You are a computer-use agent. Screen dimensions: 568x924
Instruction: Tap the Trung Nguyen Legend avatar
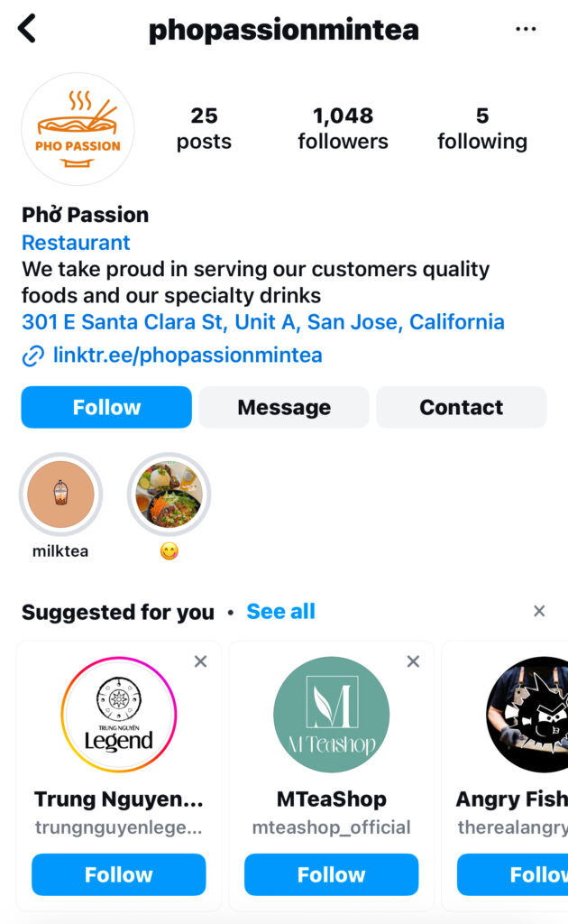(x=119, y=714)
